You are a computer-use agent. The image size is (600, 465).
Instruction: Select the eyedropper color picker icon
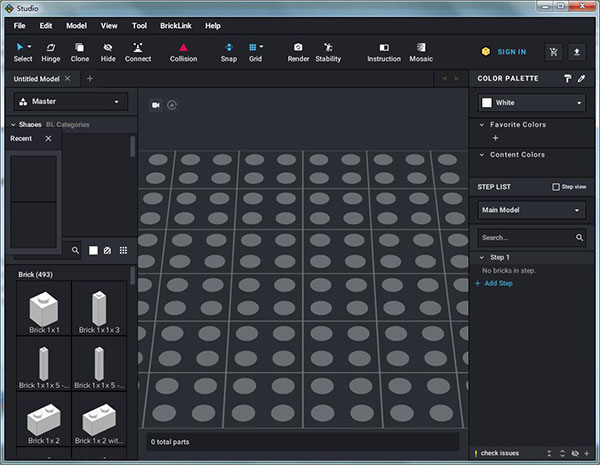(x=581, y=78)
